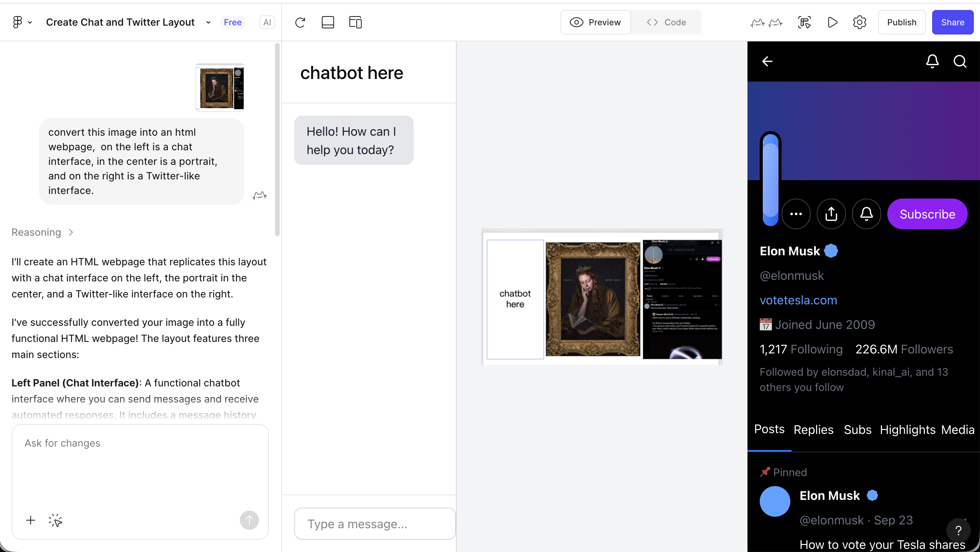Switch to Preview mode
980x552 pixels.
595,23
